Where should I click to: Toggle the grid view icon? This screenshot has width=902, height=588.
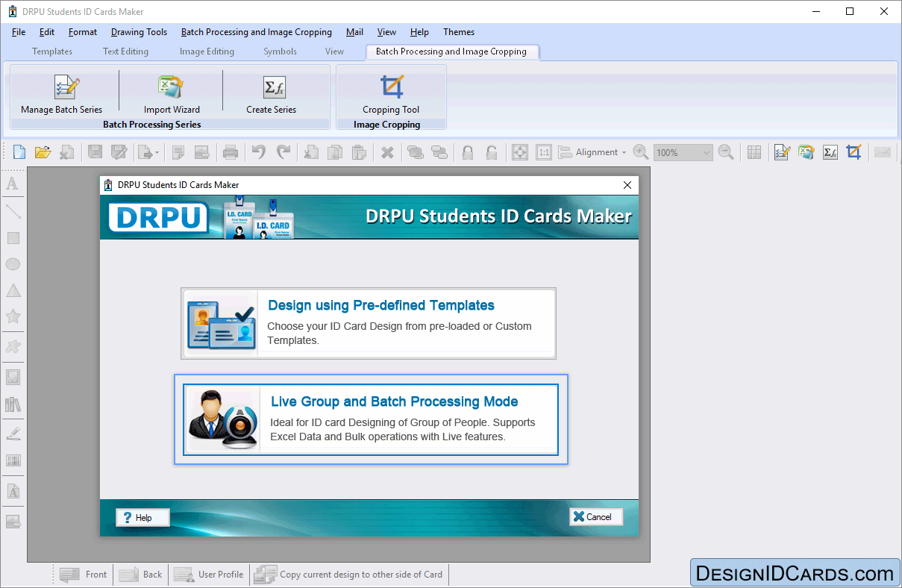754,152
